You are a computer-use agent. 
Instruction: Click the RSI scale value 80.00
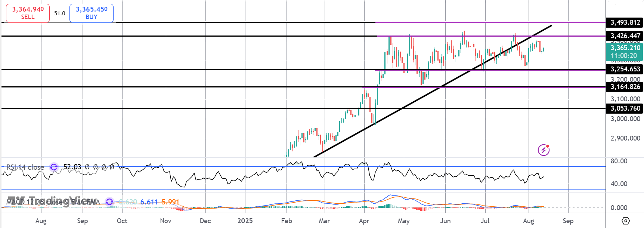tap(619, 161)
